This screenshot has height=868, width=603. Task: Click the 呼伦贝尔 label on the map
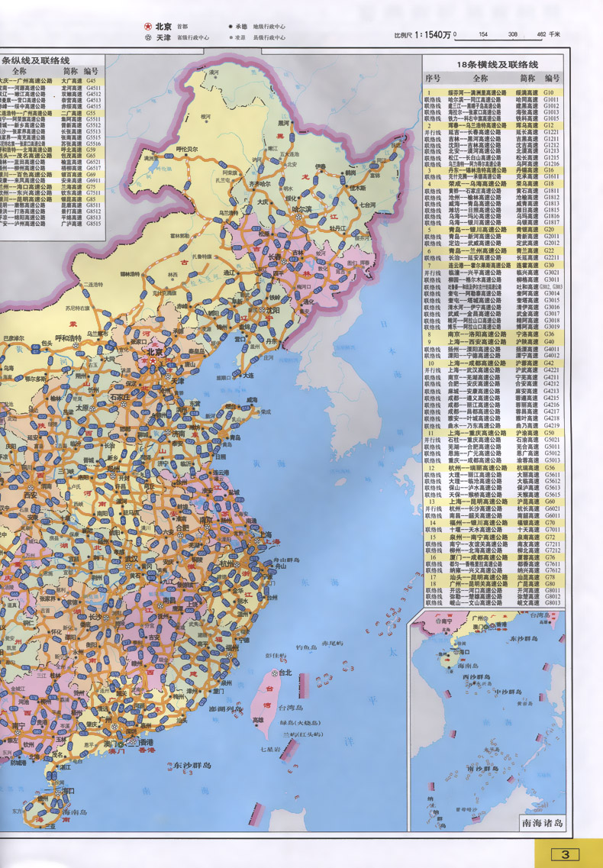coord(186,150)
